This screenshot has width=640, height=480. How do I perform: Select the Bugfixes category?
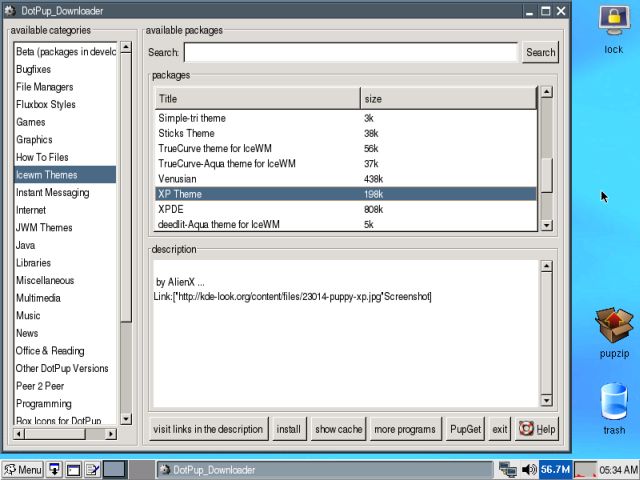coord(65,69)
